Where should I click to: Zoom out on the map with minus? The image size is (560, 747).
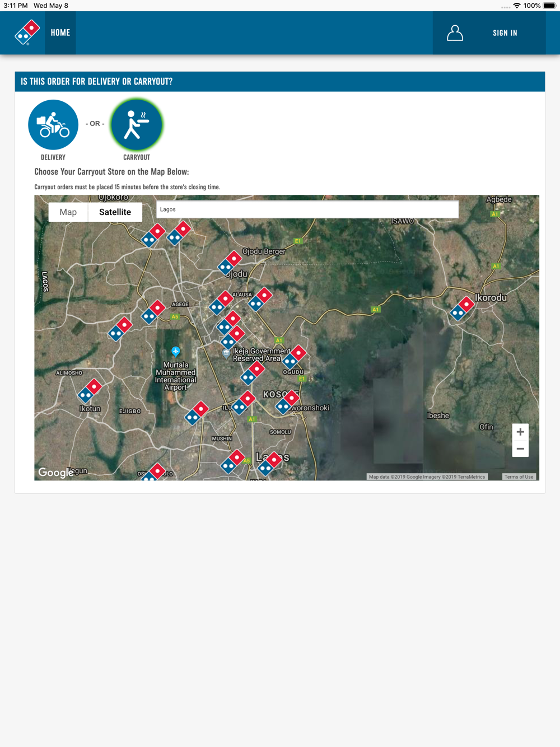(520, 449)
